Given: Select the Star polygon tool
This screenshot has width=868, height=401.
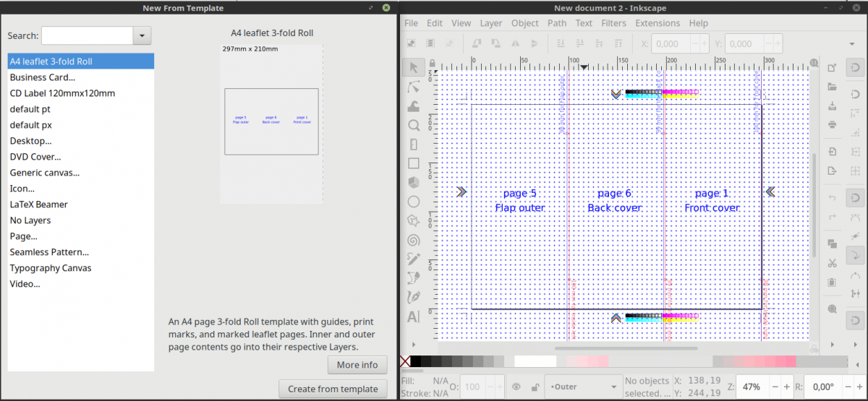Looking at the screenshot, I should click(414, 220).
